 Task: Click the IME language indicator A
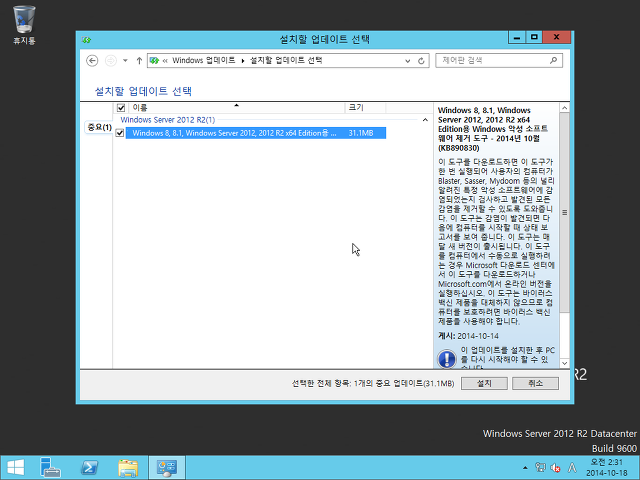pyautogui.click(x=572, y=468)
